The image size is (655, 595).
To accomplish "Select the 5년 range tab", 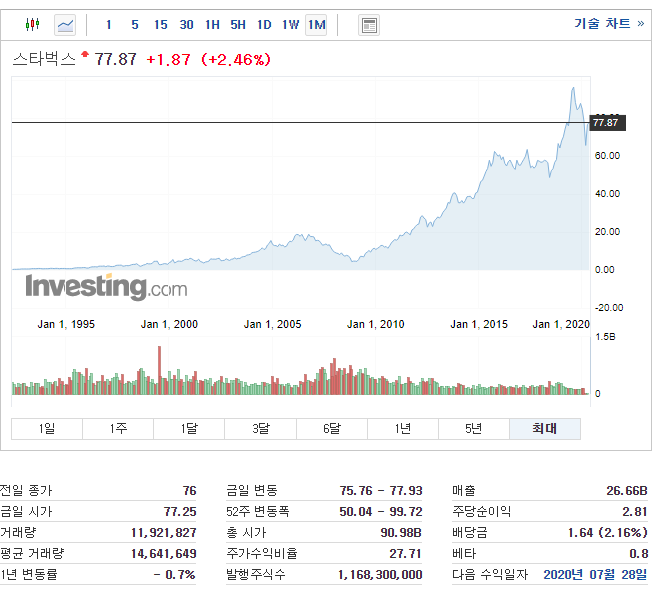I will click(x=474, y=429).
